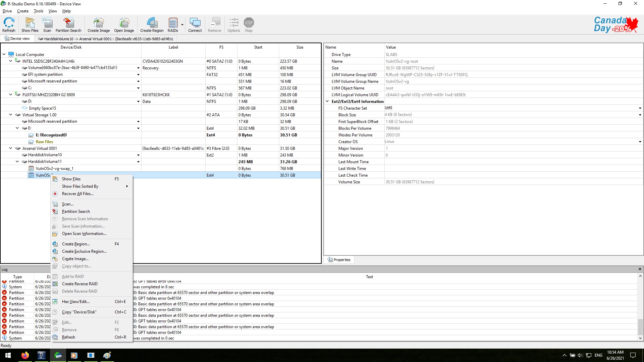The image size is (644, 362).
Task: Click the Open Image toolbar icon
Action: coord(124,25)
